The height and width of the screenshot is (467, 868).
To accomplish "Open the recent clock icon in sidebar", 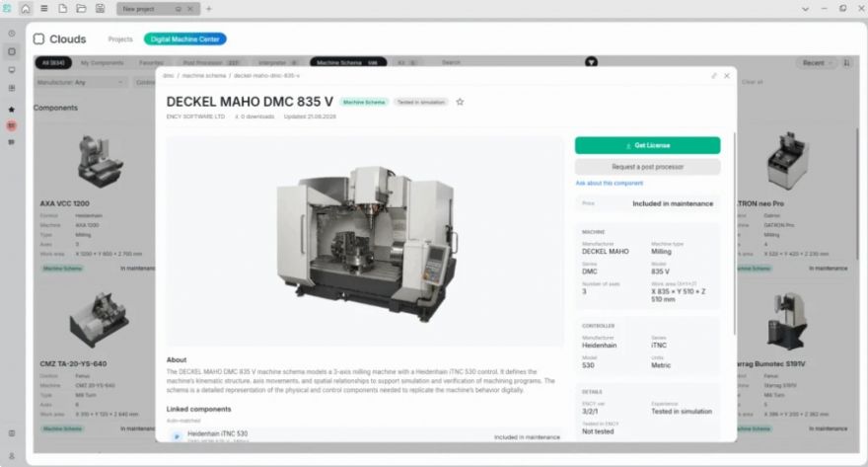I will pyautogui.click(x=12, y=34).
